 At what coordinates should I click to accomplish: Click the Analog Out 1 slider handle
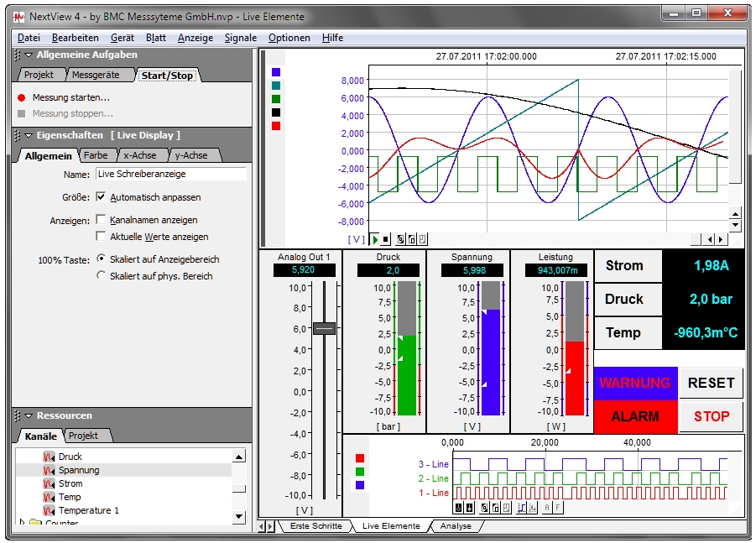(x=324, y=329)
